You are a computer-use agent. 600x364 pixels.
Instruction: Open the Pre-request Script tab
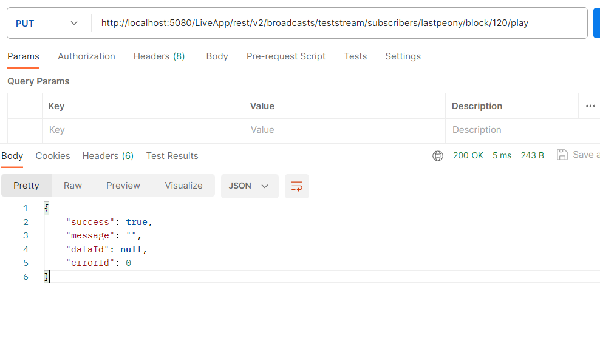[286, 56]
